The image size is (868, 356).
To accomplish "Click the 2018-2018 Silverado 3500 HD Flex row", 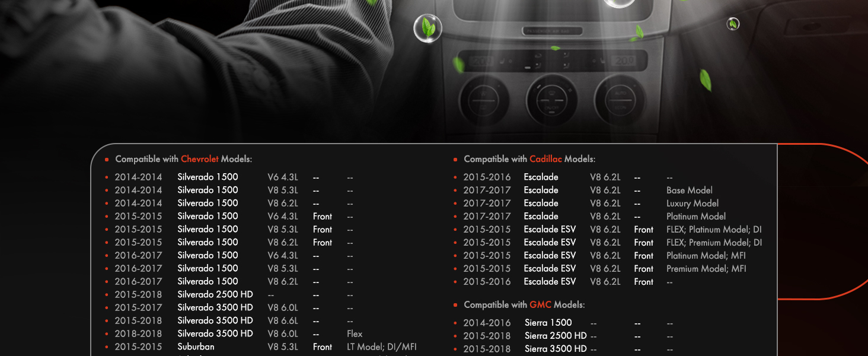I will [234, 333].
